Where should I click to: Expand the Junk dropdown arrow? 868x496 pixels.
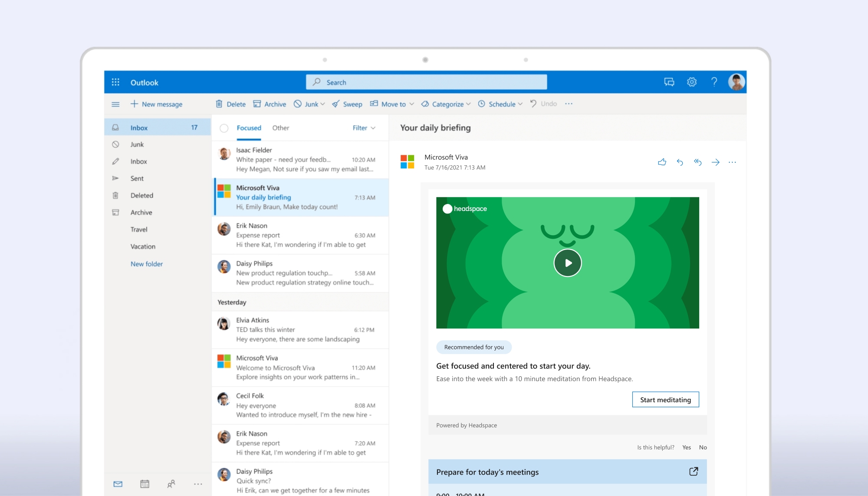click(x=322, y=104)
